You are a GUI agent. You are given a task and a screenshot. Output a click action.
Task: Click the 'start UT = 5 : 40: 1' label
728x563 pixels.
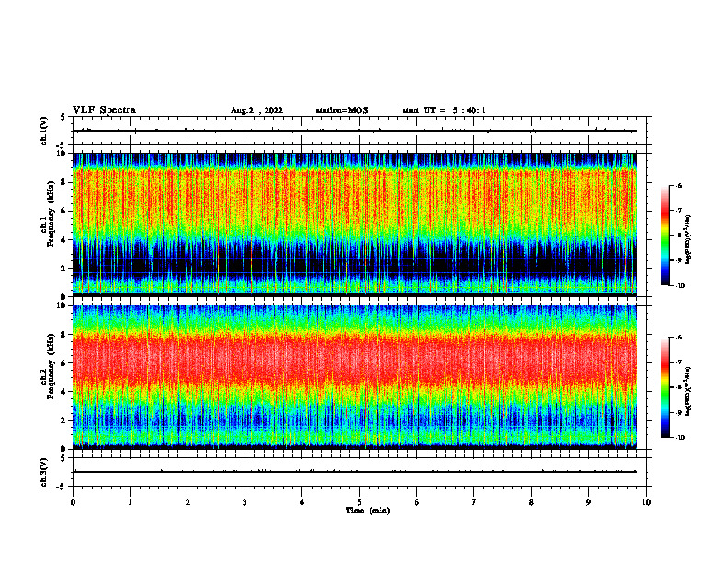[x=444, y=110]
